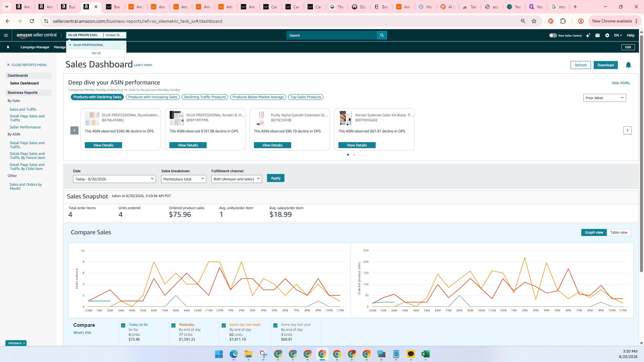Click the Refresh button

coord(581,65)
